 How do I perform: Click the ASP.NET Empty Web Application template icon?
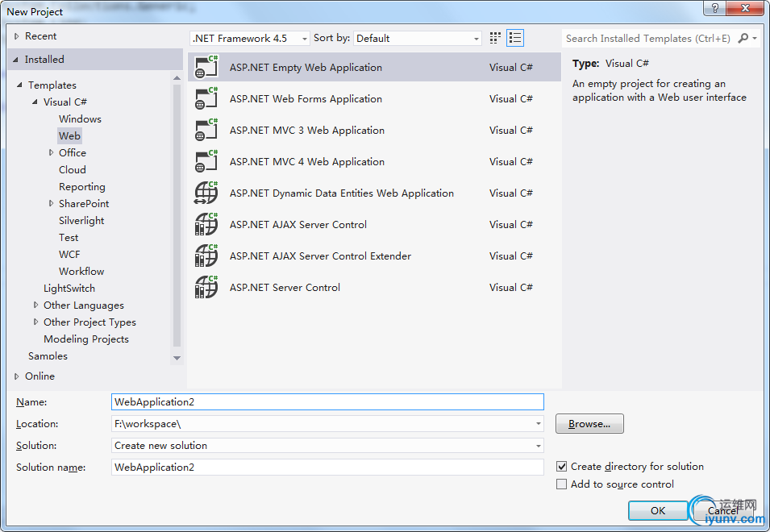(206, 67)
